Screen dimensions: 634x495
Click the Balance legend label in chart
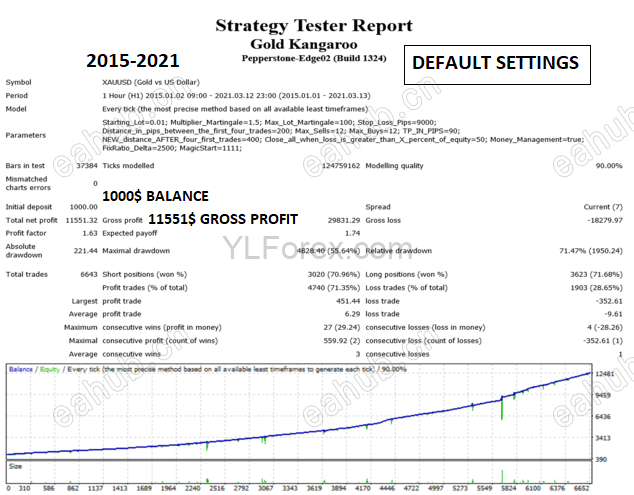21,369
